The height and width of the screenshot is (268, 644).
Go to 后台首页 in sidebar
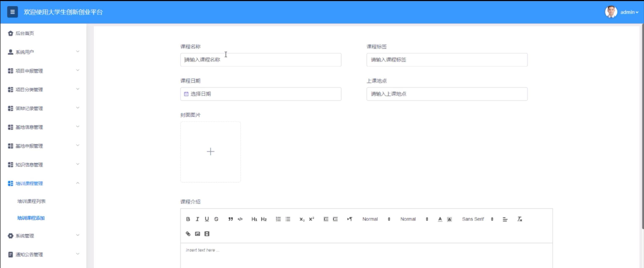pyautogui.click(x=25, y=33)
